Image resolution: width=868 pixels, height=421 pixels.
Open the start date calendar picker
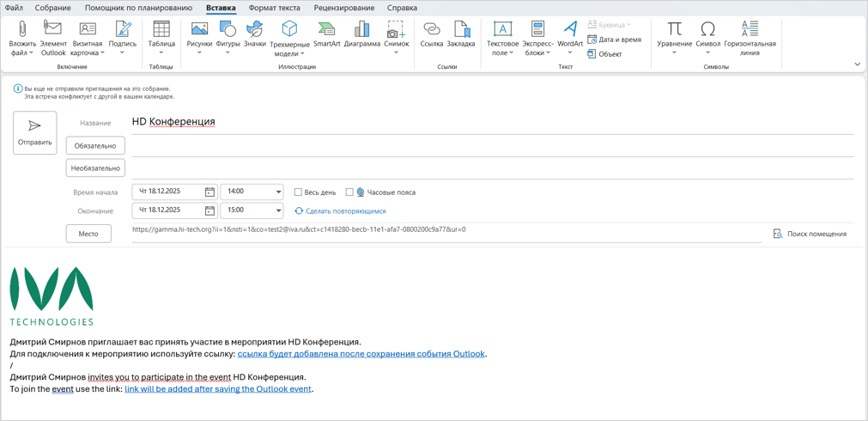209,192
